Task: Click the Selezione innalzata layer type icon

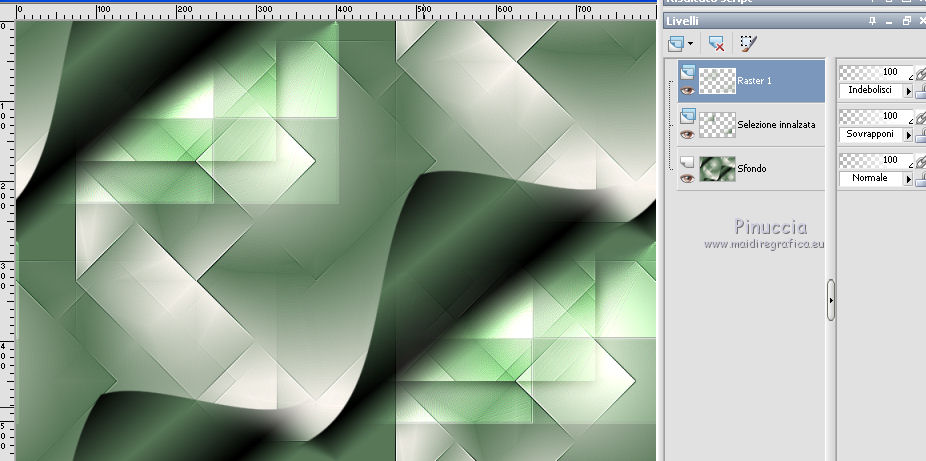Action: click(x=687, y=116)
